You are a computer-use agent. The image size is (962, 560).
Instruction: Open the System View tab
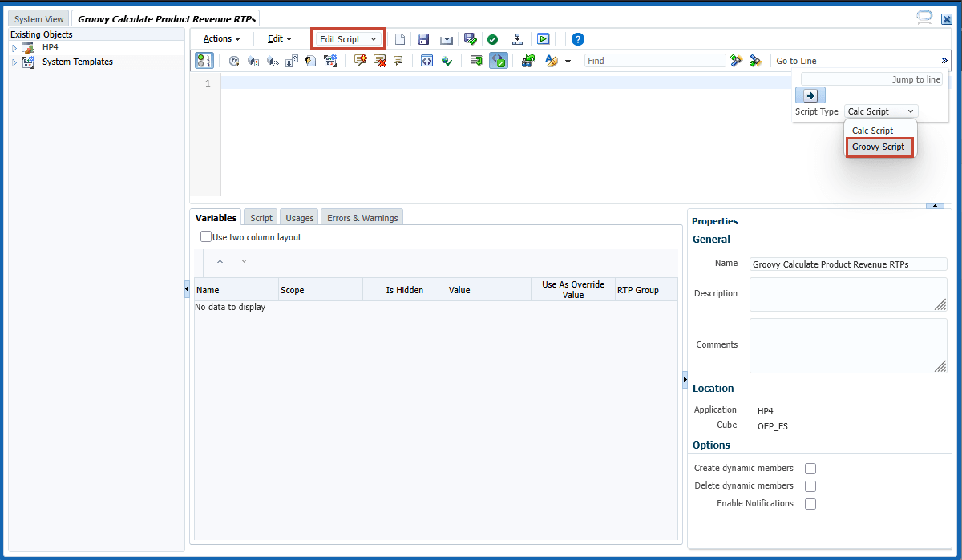click(38, 18)
